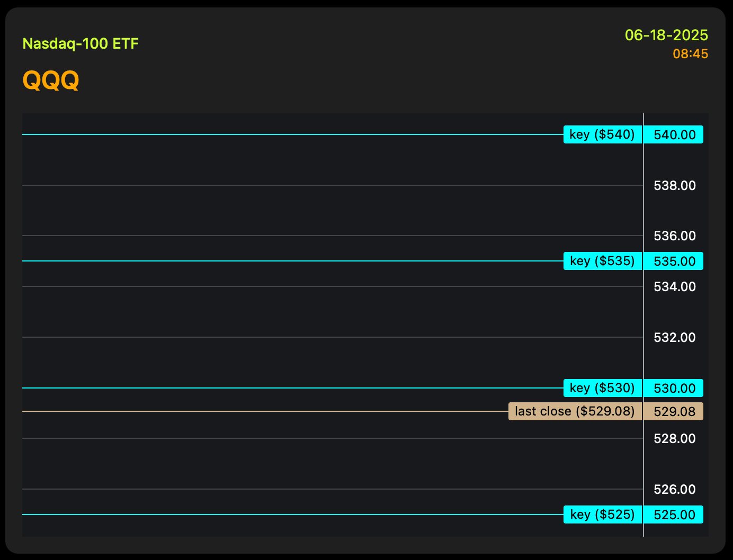The image size is (733, 560).
Task: Click the 525.00 cyan price tag
Action: pos(674,514)
